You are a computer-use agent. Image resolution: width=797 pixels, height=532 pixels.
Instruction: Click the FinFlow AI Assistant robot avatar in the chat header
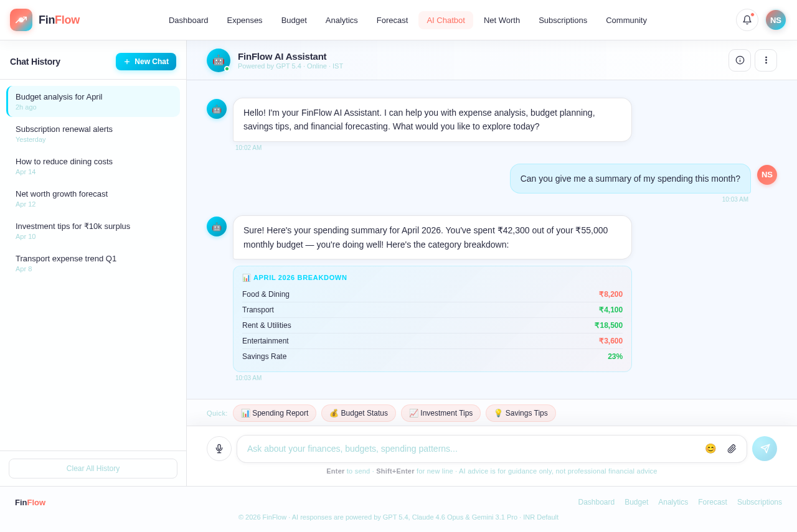tap(219, 60)
